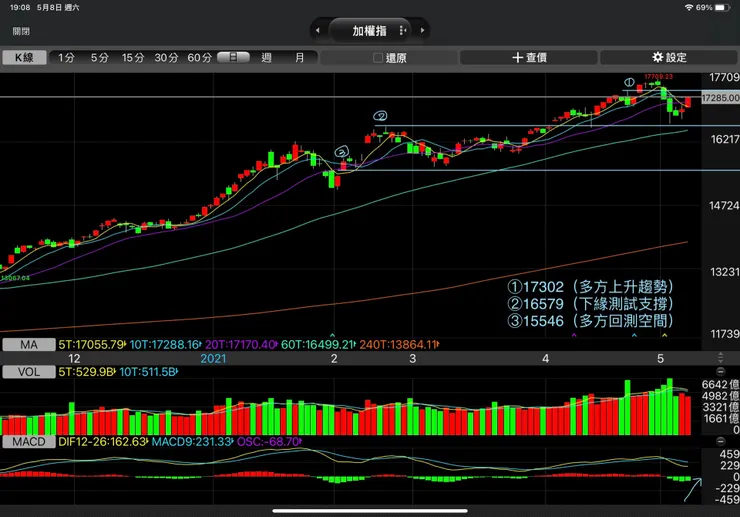The image size is (740, 517).
Task: Tap the month 12 label on time axis
Action: click(x=74, y=359)
